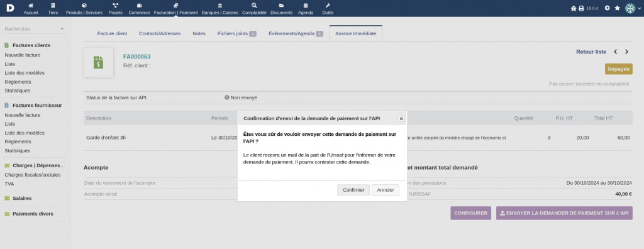Go to the previous invoice arrow

click(615, 52)
